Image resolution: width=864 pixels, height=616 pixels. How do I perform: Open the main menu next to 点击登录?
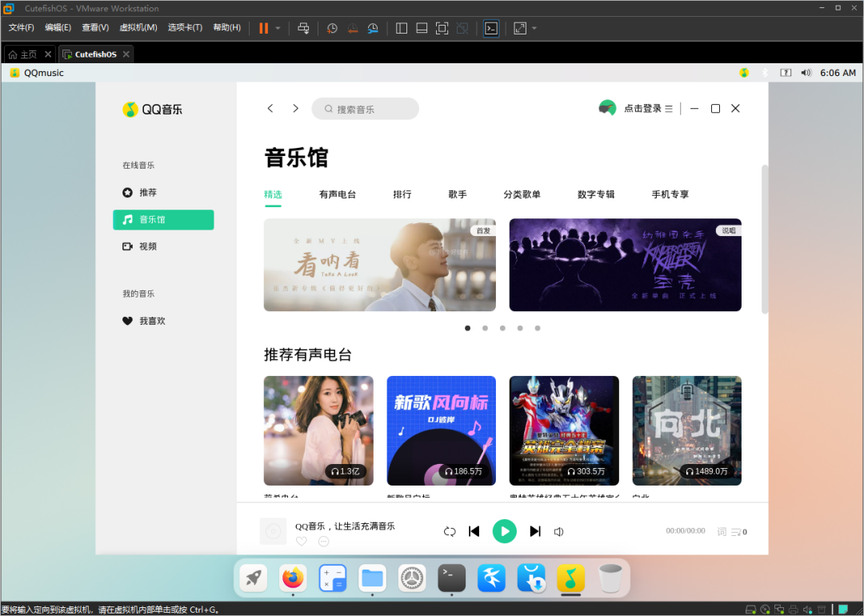(669, 109)
